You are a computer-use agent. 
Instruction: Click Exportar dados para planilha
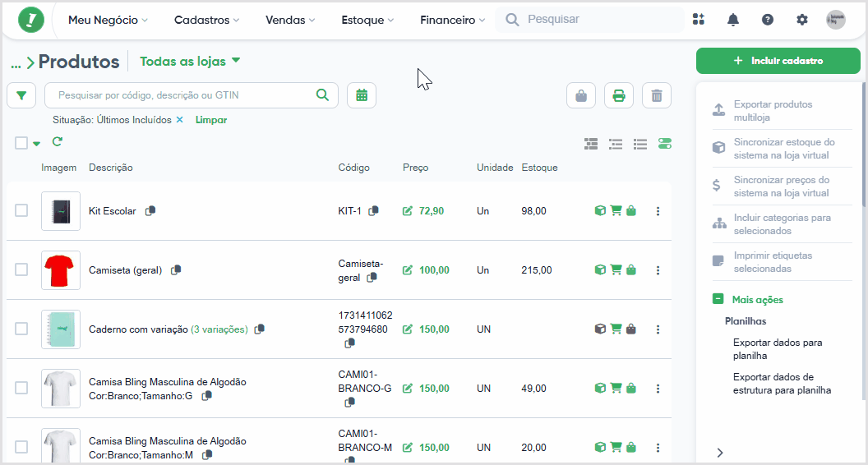(778, 348)
